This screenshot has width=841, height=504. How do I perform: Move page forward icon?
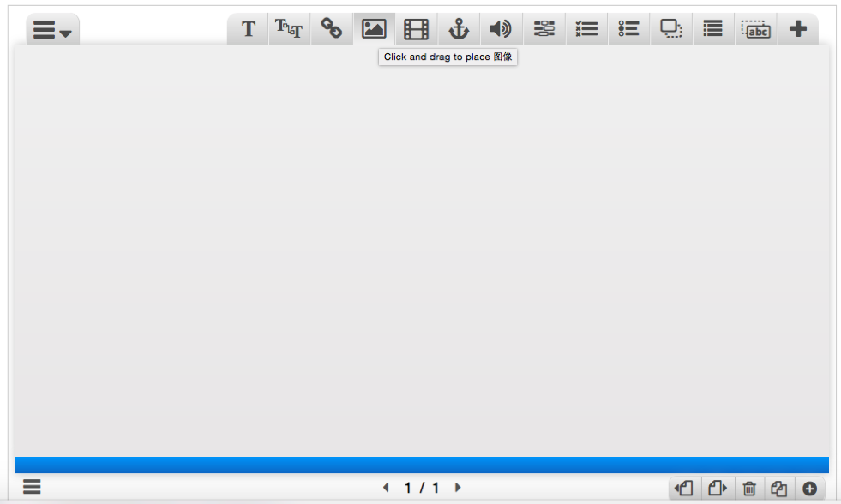pos(717,489)
